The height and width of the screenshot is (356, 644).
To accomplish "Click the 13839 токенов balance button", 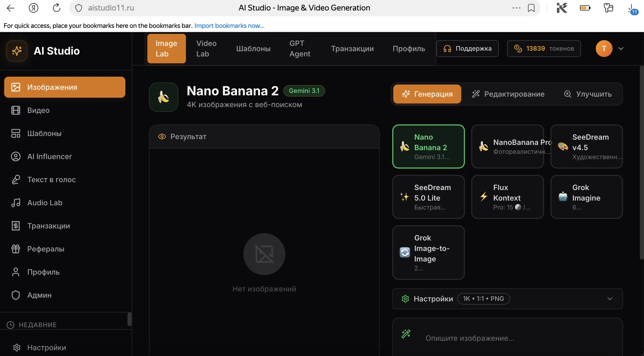I will (544, 49).
